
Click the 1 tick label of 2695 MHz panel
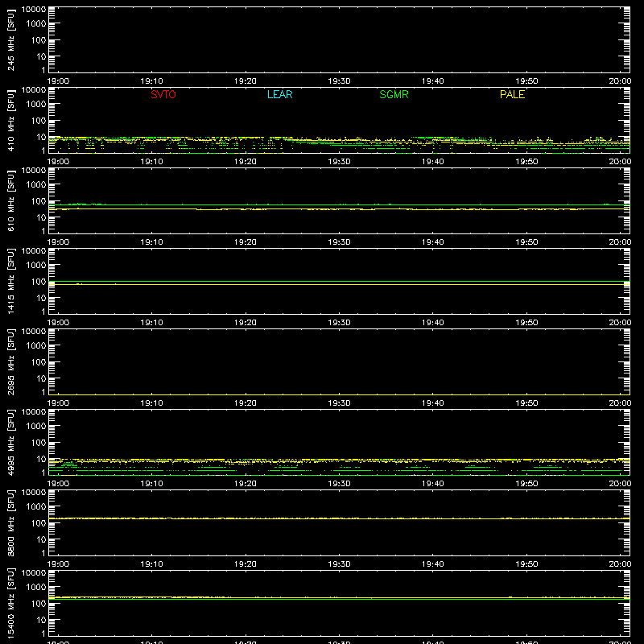coord(43,392)
